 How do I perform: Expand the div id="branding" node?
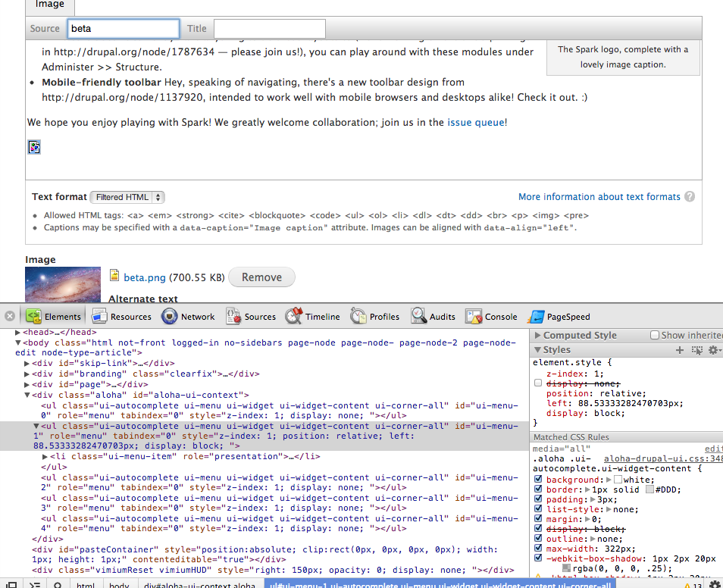[27, 374]
